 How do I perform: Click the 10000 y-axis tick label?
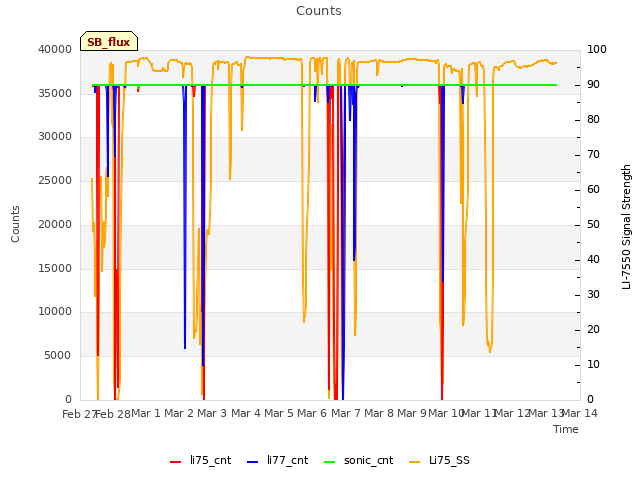pyautogui.click(x=55, y=312)
